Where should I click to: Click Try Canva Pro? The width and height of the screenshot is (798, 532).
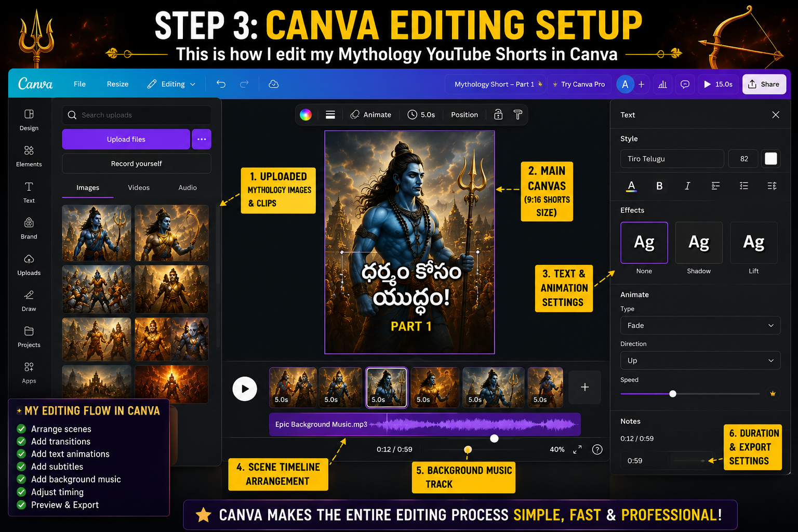(578, 84)
